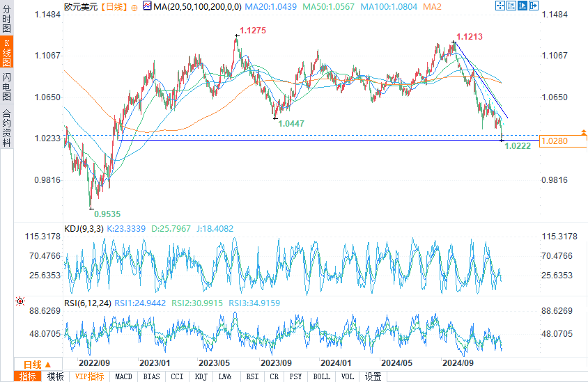Select the 模板 templates tab

pyautogui.click(x=56, y=376)
